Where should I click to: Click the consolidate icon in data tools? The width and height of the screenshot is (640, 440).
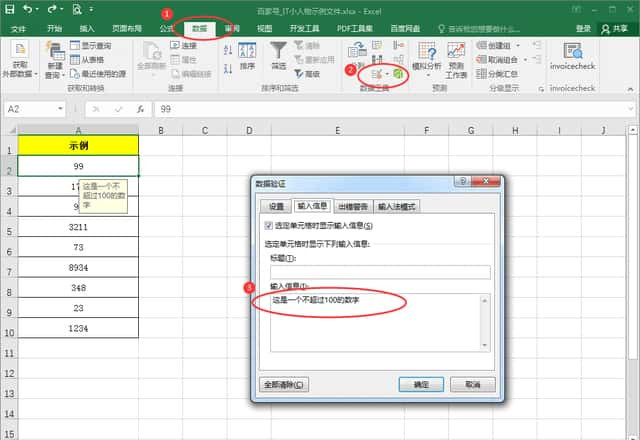click(398, 45)
